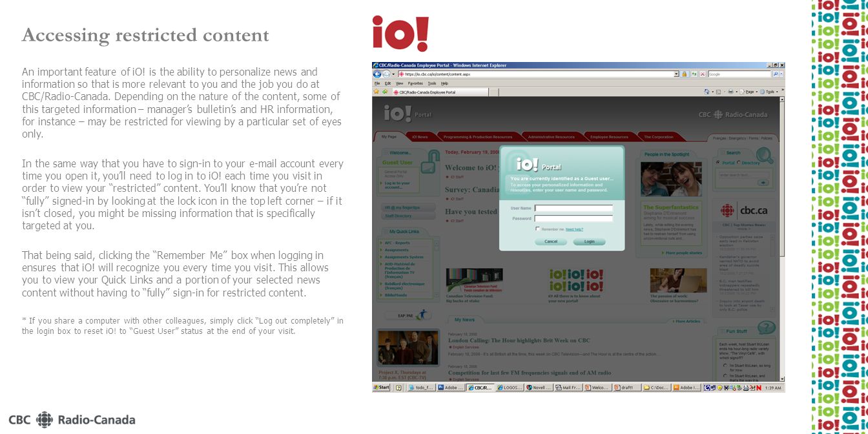Screen dimensions: 868x434
Task: Select the Directory search radio button
Action: pyautogui.click(x=738, y=163)
